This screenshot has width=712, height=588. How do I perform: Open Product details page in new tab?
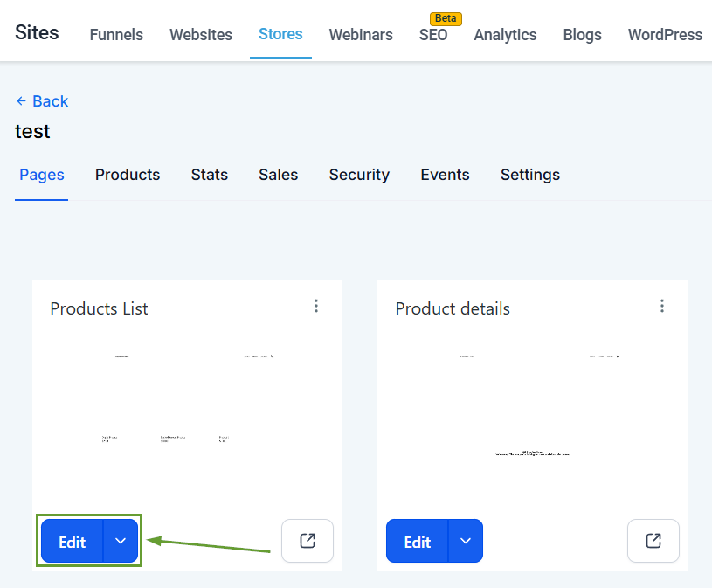point(653,541)
